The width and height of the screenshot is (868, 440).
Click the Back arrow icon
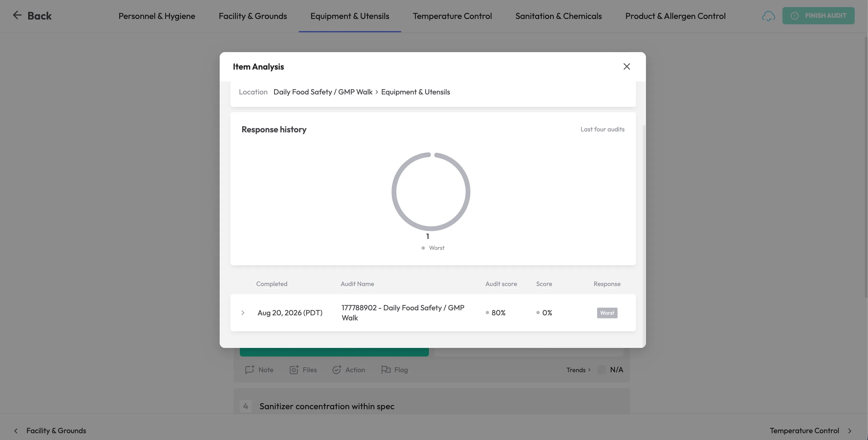pyautogui.click(x=17, y=15)
